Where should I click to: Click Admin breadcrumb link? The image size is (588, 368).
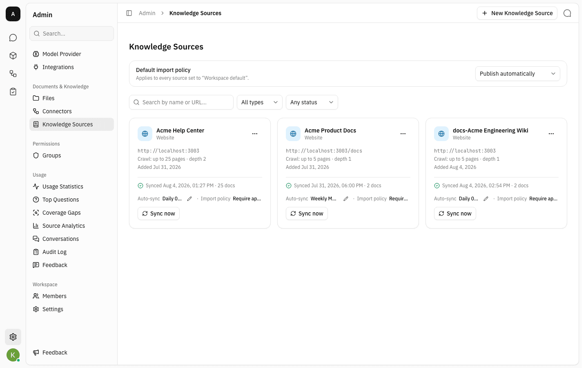pos(147,13)
